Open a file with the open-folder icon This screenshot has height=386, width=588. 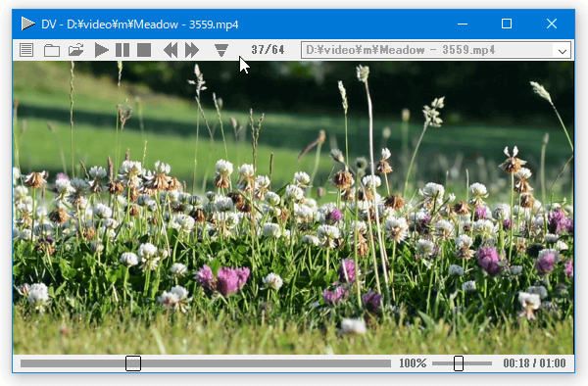pyautogui.click(x=76, y=50)
